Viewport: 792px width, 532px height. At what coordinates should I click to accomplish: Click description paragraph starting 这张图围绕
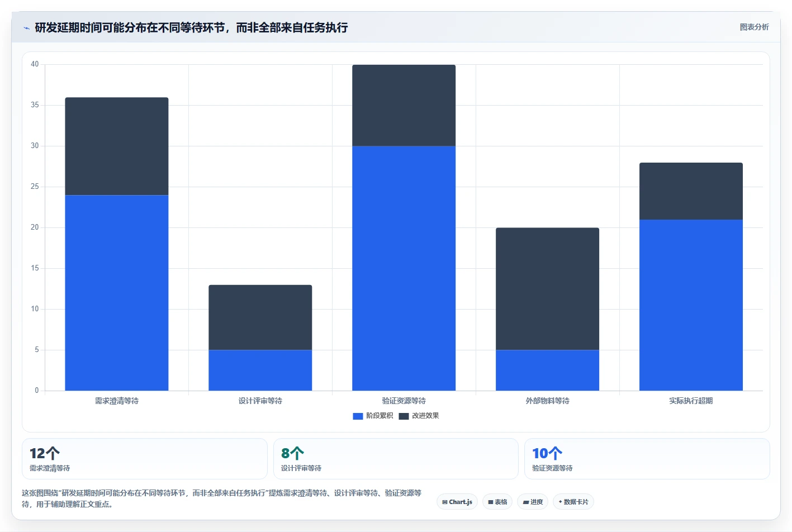click(222, 498)
